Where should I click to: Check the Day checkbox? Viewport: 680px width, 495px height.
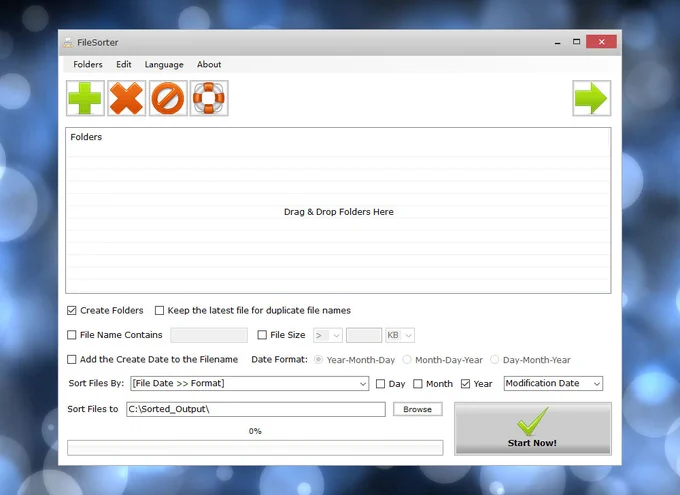[x=380, y=384]
